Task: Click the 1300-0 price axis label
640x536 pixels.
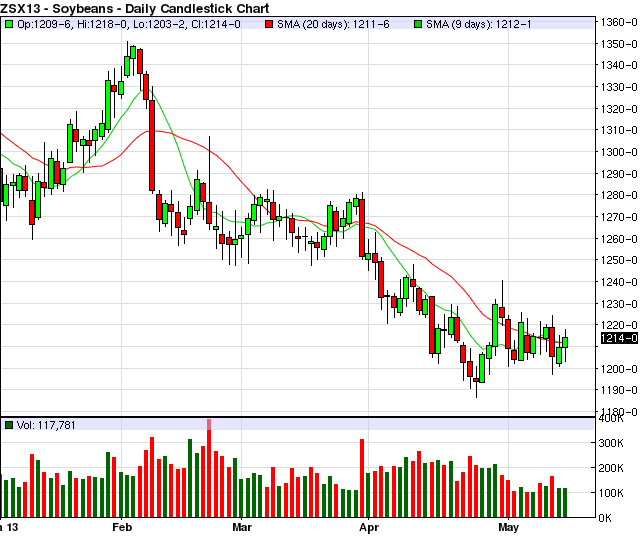Action: pos(619,152)
